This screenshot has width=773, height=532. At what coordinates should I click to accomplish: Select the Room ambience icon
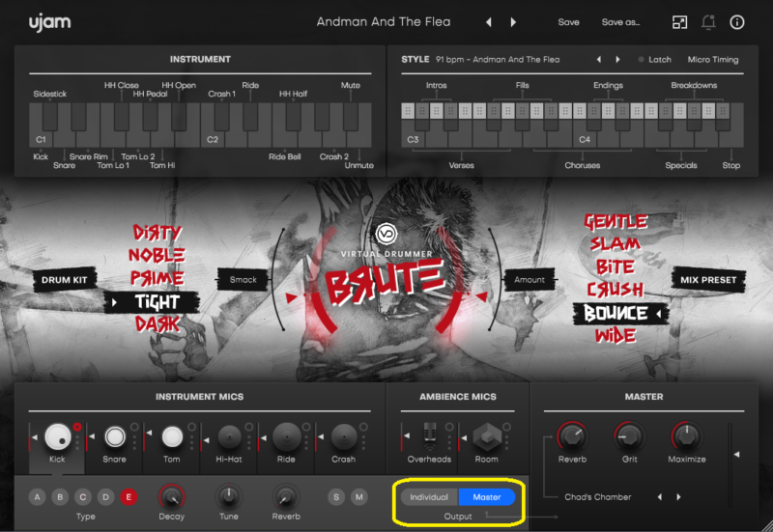coord(487,437)
